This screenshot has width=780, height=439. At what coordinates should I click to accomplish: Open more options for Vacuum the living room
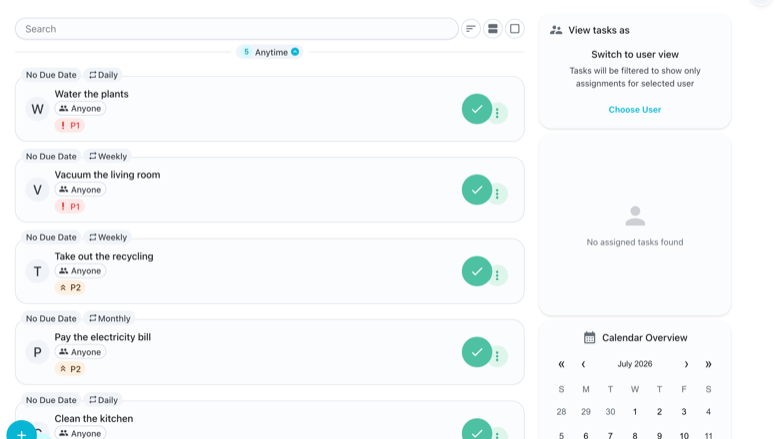pyautogui.click(x=497, y=194)
